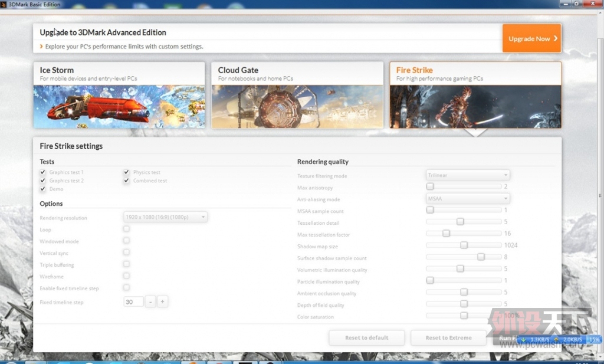Select the Cloud Gate benchmark card
Screen dimensions: 604x364
[x=297, y=95]
